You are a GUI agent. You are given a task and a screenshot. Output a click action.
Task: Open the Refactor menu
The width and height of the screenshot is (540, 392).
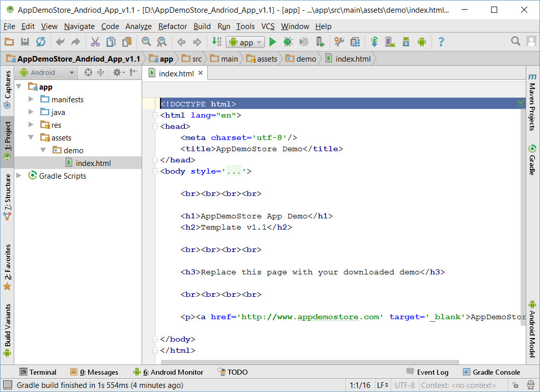click(173, 26)
